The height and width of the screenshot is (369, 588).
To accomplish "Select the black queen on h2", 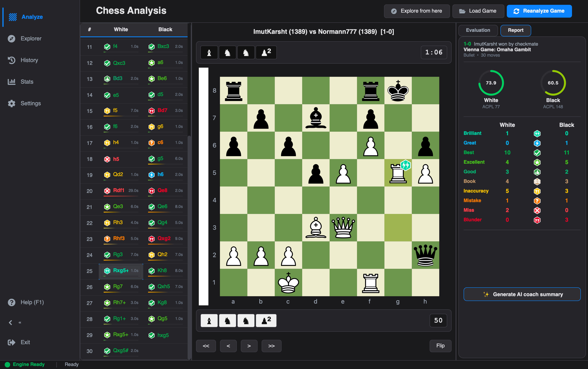I will [x=425, y=255].
